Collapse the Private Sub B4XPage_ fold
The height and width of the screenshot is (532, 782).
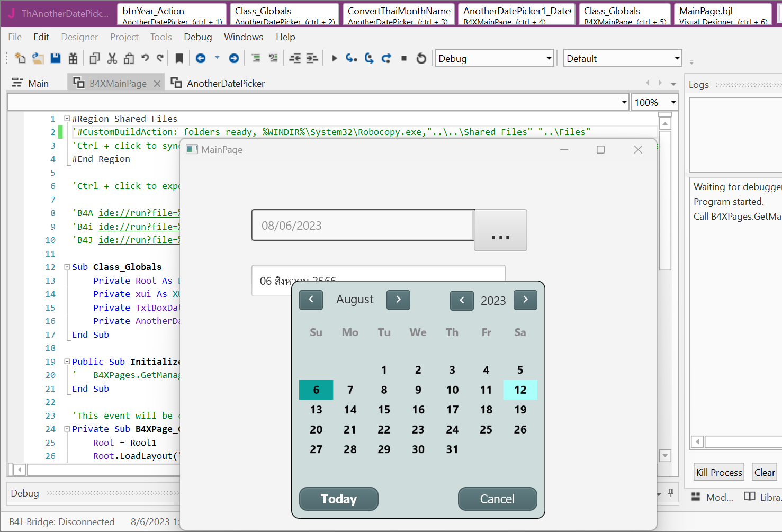click(67, 429)
